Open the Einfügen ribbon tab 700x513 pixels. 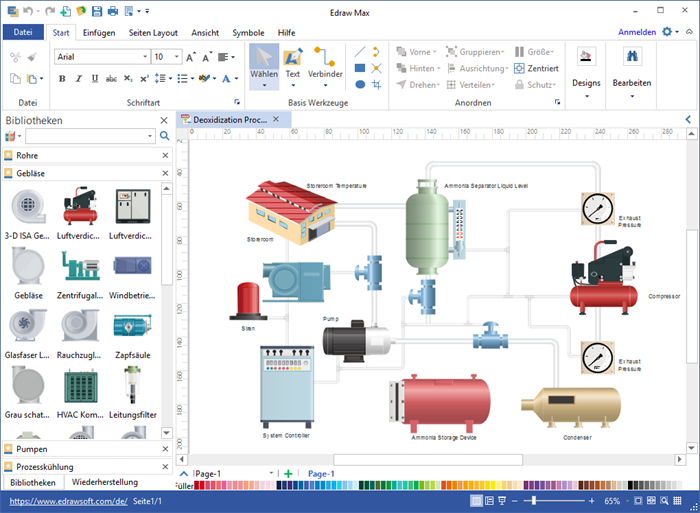coord(98,32)
